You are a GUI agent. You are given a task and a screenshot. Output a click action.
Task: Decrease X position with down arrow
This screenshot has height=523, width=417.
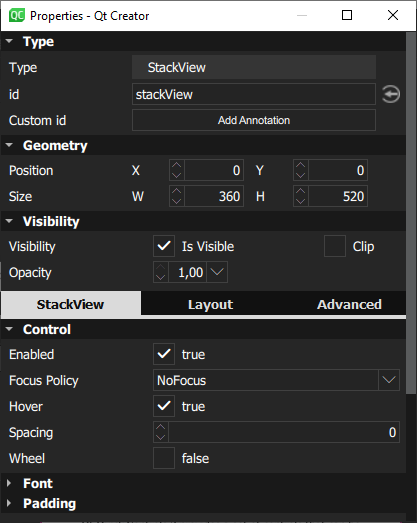(176, 175)
